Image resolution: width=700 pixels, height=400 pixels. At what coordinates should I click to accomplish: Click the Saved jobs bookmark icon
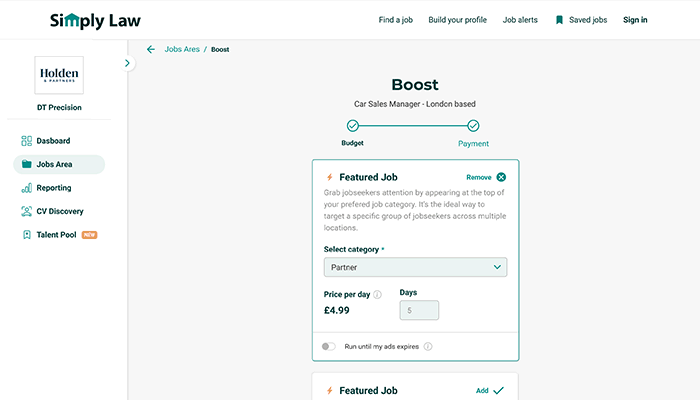coord(559,20)
